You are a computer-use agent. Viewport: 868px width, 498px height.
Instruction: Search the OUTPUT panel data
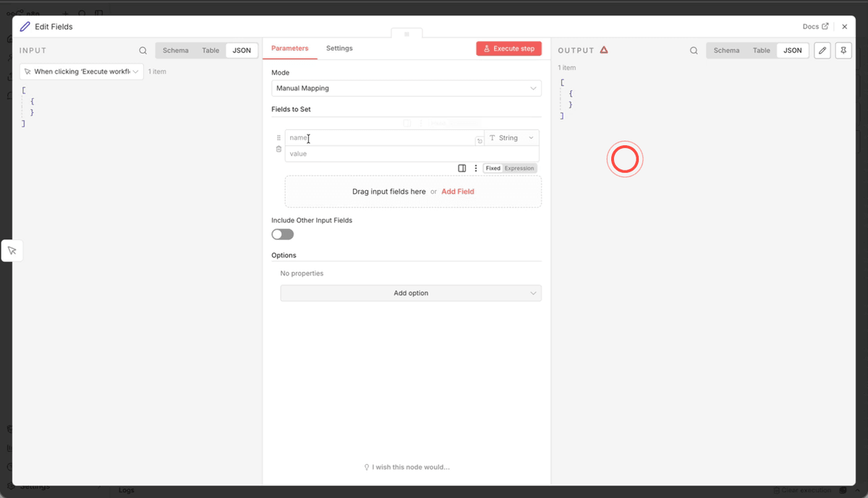[694, 51]
